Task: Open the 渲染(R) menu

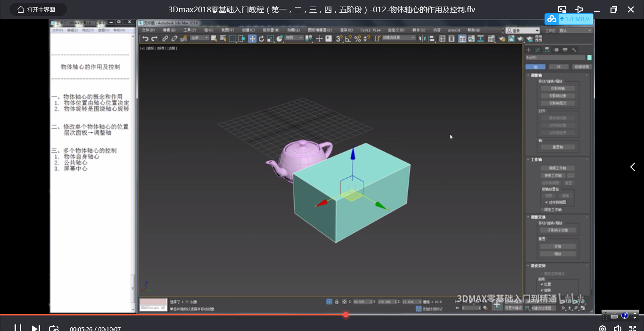Action: (x=346, y=30)
